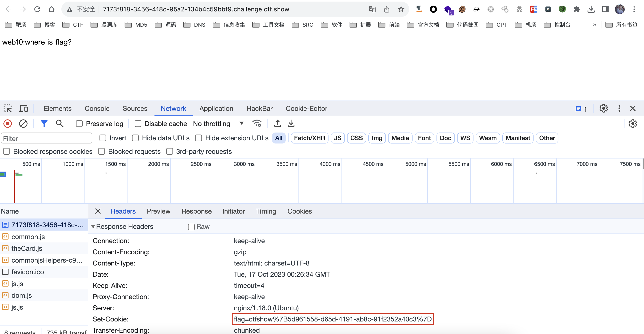Click the network Filter text field

pyautogui.click(x=47, y=138)
